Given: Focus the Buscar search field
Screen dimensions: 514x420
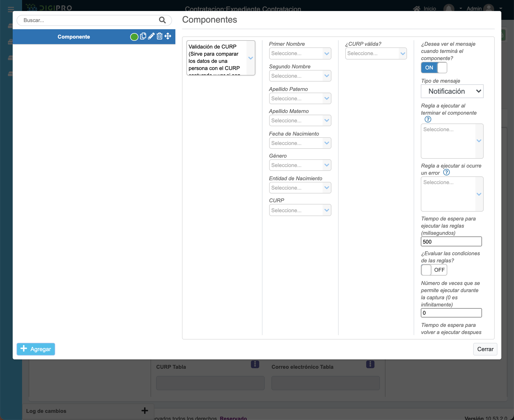Looking at the screenshot, I should [88, 20].
